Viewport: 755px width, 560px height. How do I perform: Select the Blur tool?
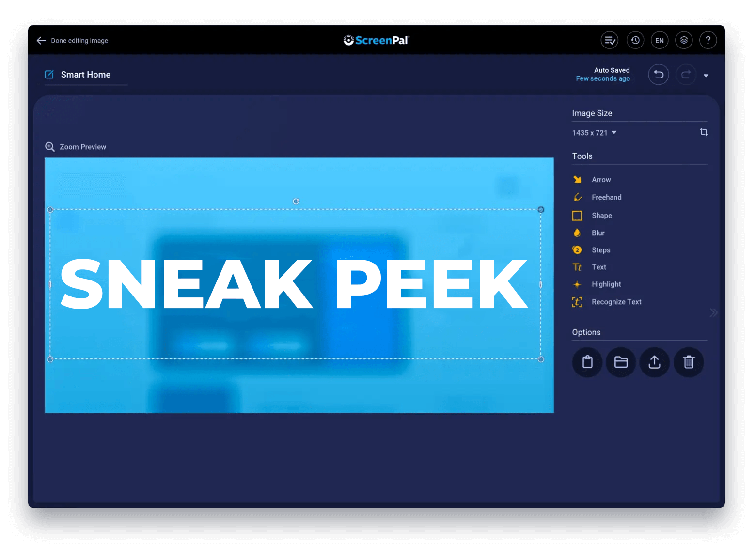pyautogui.click(x=598, y=233)
